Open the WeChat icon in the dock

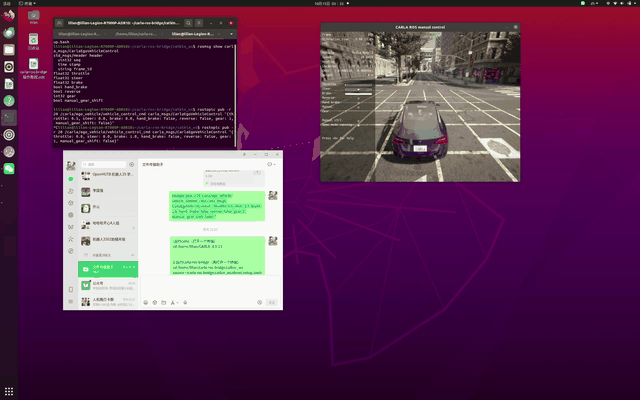pyautogui.click(x=9, y=169)
